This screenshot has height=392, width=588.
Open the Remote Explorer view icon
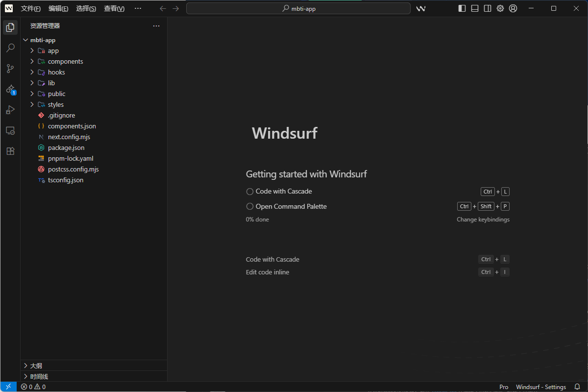tap(10, 130)
